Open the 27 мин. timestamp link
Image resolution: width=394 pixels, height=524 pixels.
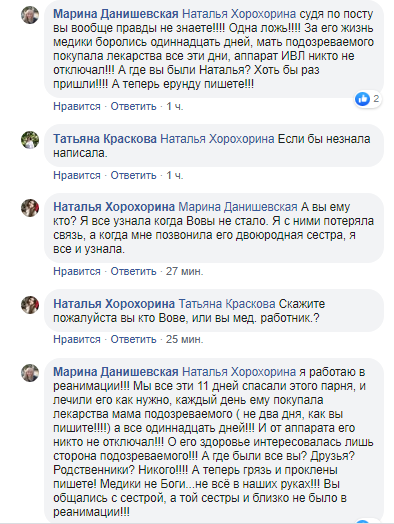point(184,271)
